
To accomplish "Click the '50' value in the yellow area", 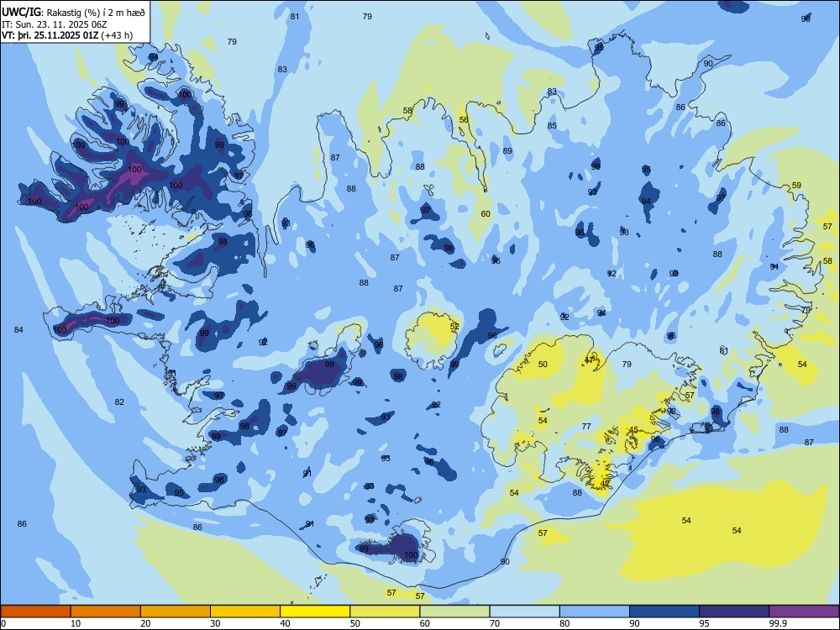I will pyautogui.click(x=543, y=365).
